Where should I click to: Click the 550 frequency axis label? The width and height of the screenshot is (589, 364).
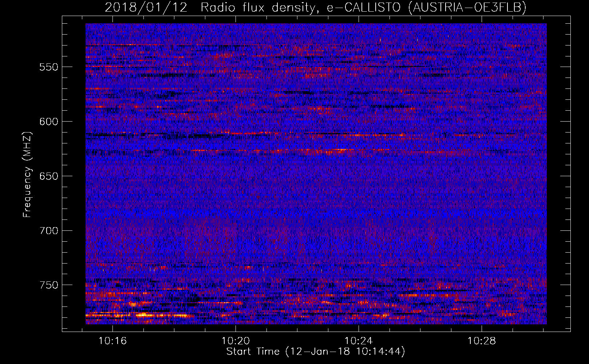[49, 67]
